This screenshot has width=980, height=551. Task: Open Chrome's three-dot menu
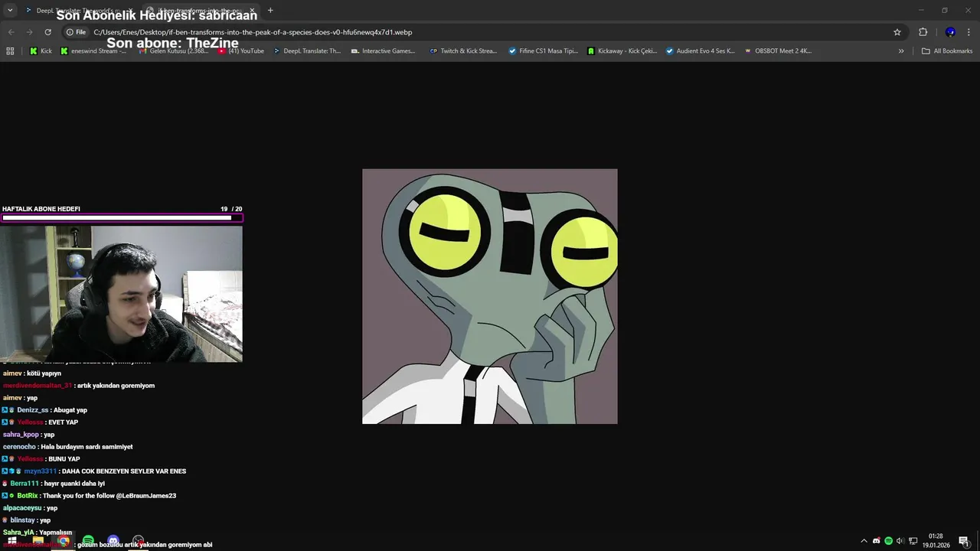click(969, 32)
